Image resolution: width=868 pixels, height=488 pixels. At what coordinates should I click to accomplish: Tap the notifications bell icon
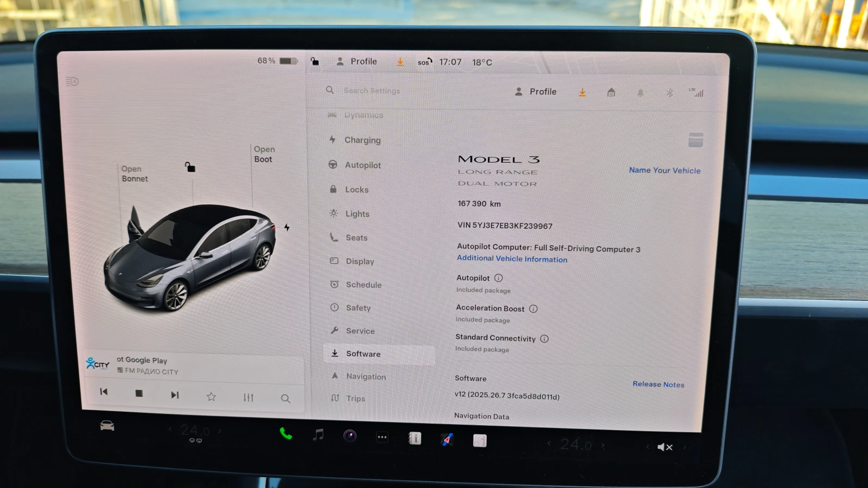(x=640, y=93)
